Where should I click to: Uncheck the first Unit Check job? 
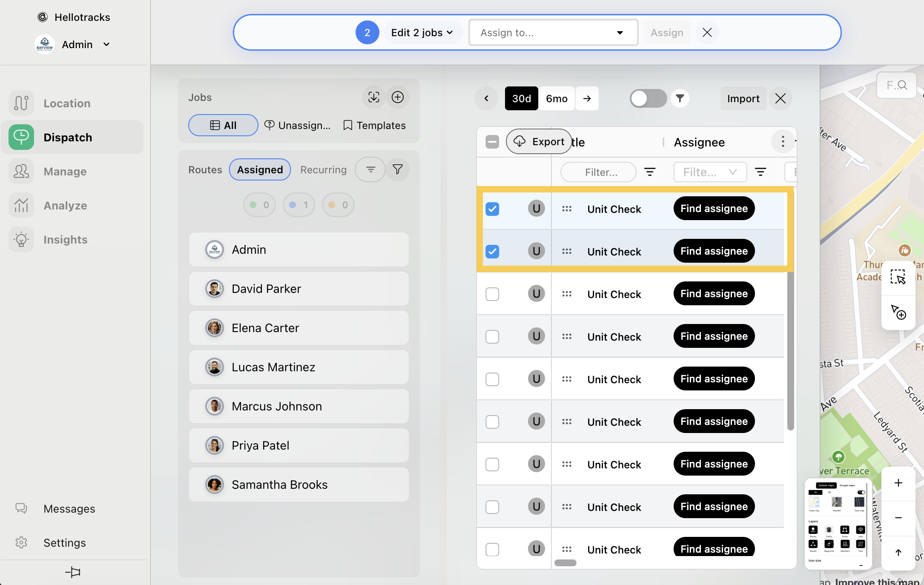492,209
